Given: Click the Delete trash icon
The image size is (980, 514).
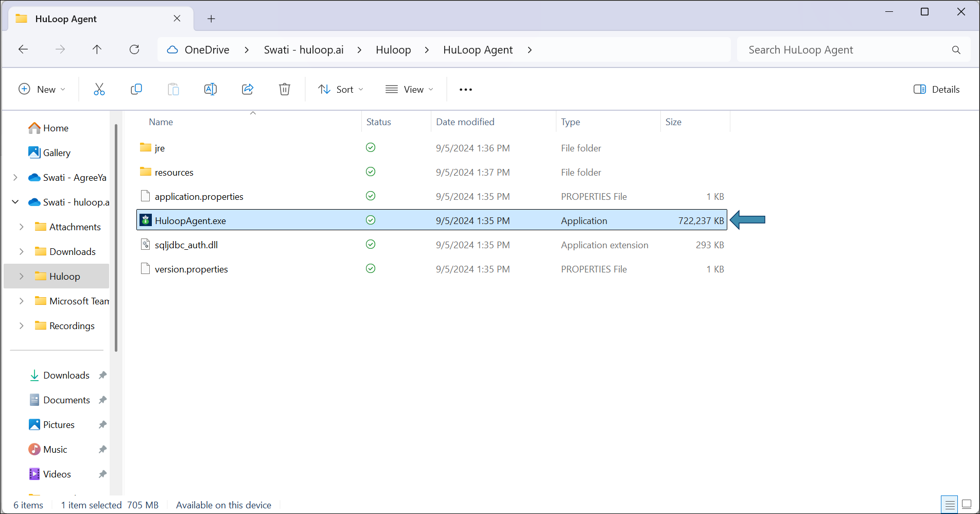Looking at the screenshot, I should (x=285, y=89).
